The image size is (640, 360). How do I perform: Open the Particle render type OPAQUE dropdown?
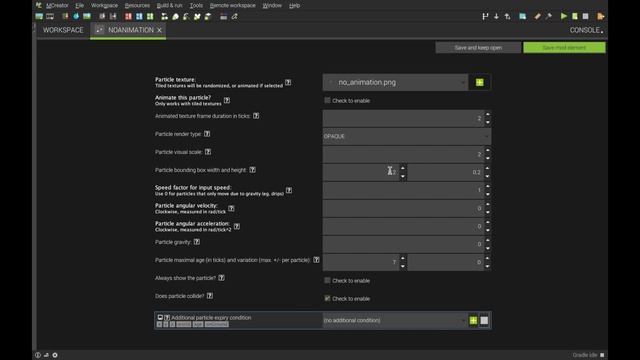(x=407, y=136)
